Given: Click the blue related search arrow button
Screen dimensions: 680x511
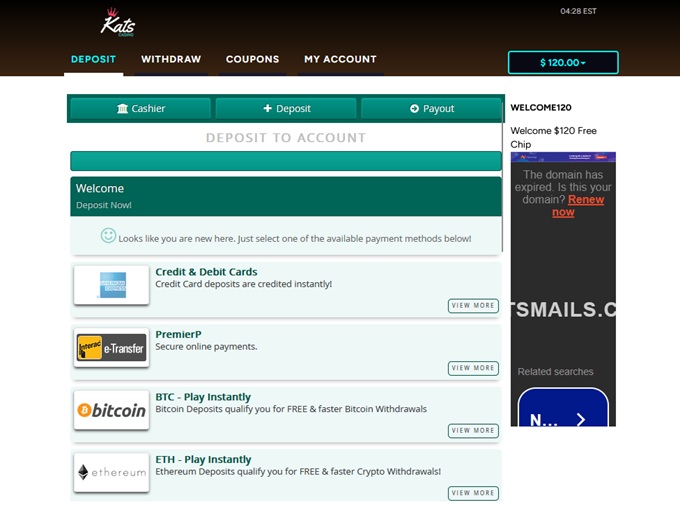Looking at the screenshot, I should click(563, 407).
